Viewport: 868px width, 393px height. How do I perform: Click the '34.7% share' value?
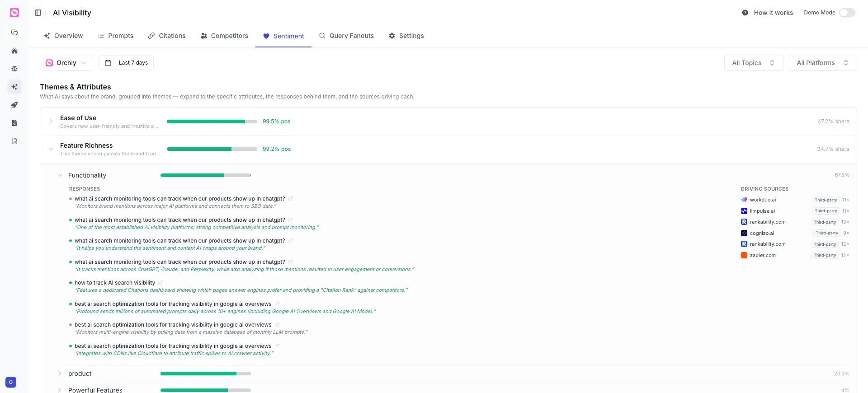click(x=833, y=149)
